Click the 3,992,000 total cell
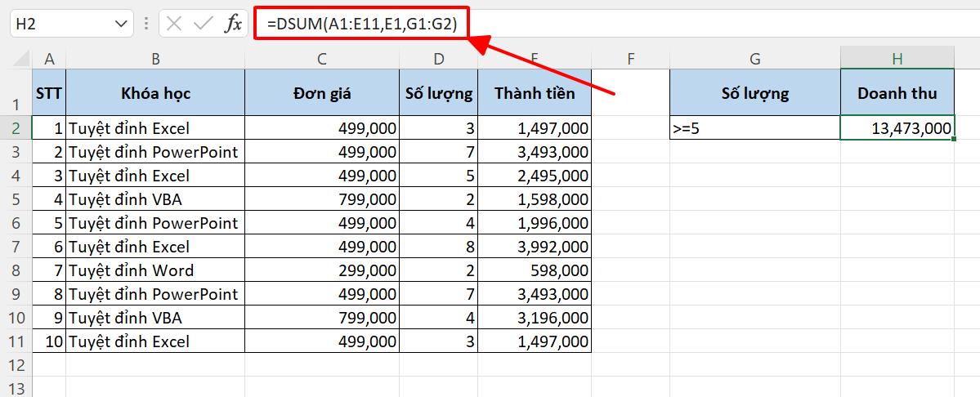980x397 pixels. [535, 247]
